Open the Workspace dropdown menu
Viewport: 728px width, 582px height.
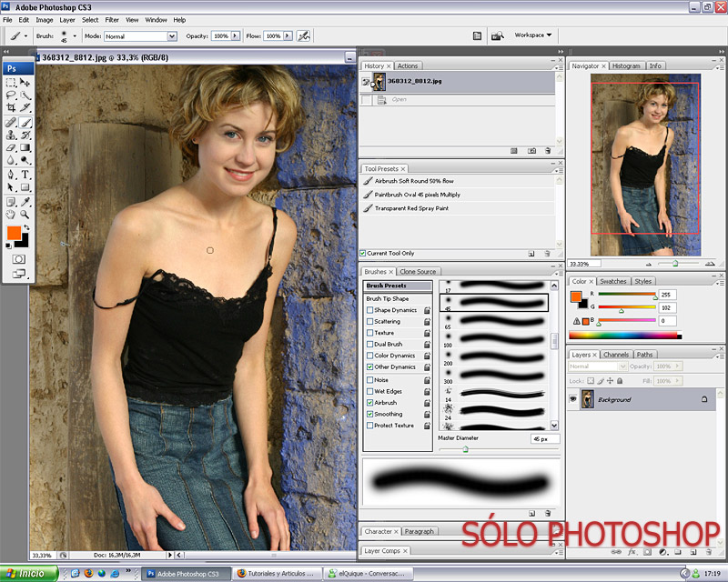click(533, 35)
